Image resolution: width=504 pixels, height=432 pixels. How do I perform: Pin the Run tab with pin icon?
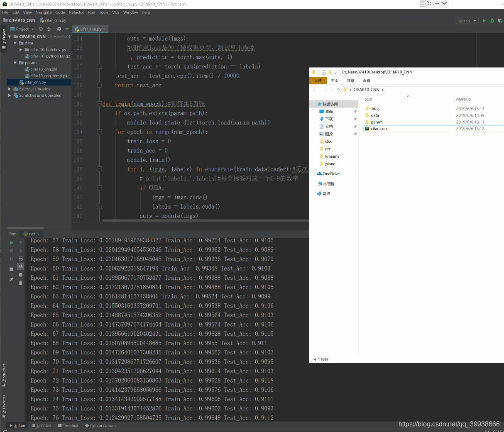[x=11, y=279]
